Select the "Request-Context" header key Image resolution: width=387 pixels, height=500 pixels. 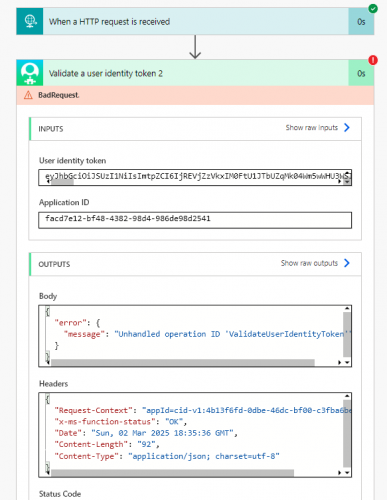click(x=93, y=410)
